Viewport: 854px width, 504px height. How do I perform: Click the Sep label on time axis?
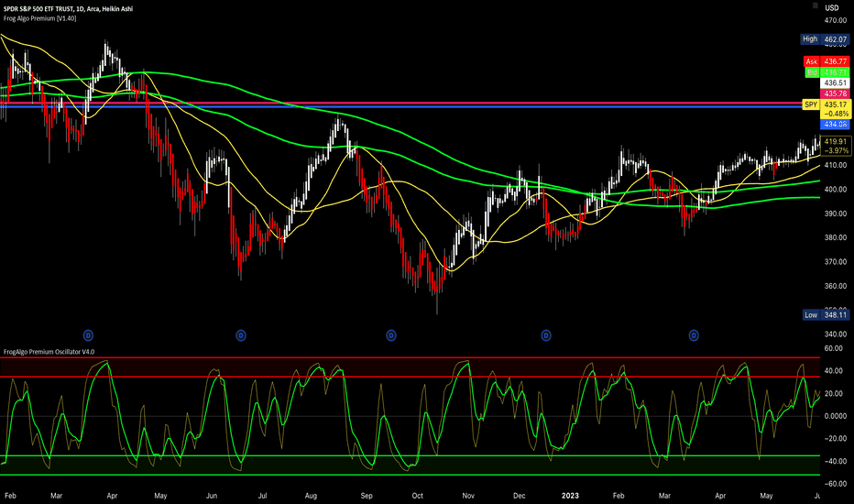click(x=367, y=496)
